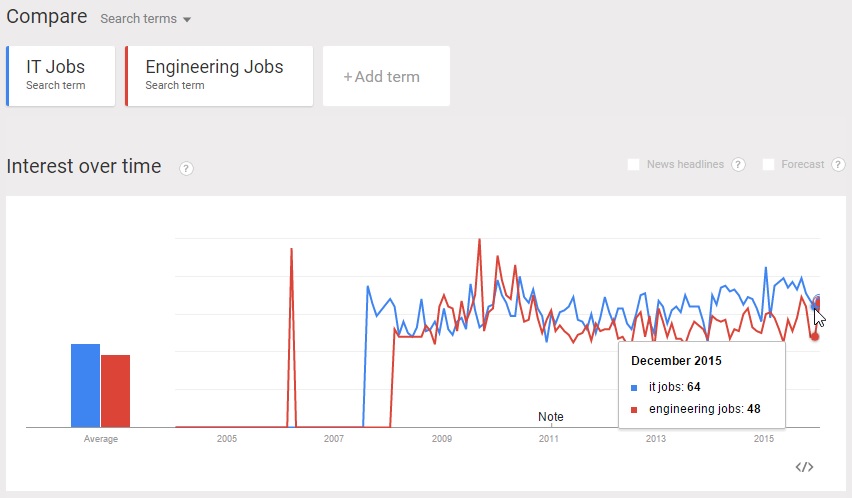
Task: Click the red December 2015 data point
Action: click(814, 336)
